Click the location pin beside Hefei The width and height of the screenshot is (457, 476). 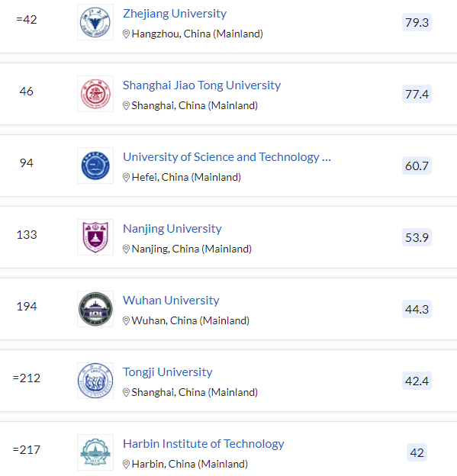click(x=126, y=177)
